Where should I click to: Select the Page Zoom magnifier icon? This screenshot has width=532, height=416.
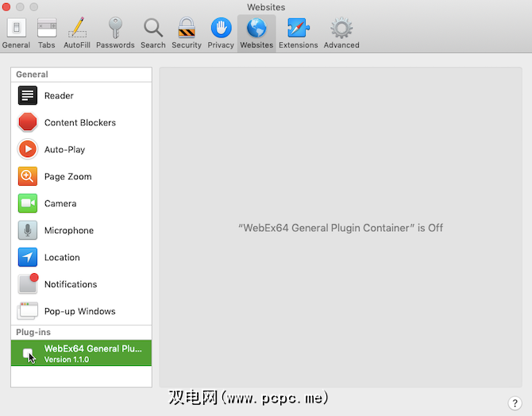pos(28,176)
